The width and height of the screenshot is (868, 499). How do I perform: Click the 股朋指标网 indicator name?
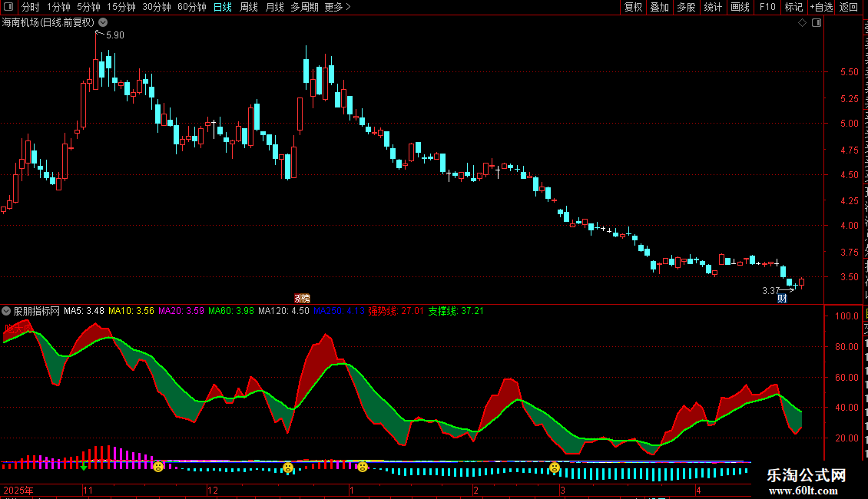tap(37, 311)
